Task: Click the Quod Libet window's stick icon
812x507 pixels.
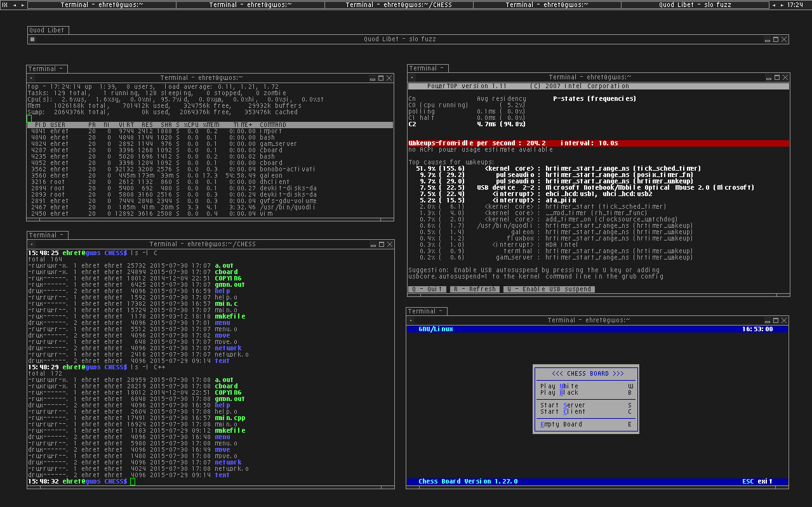Action: point(32,39)
